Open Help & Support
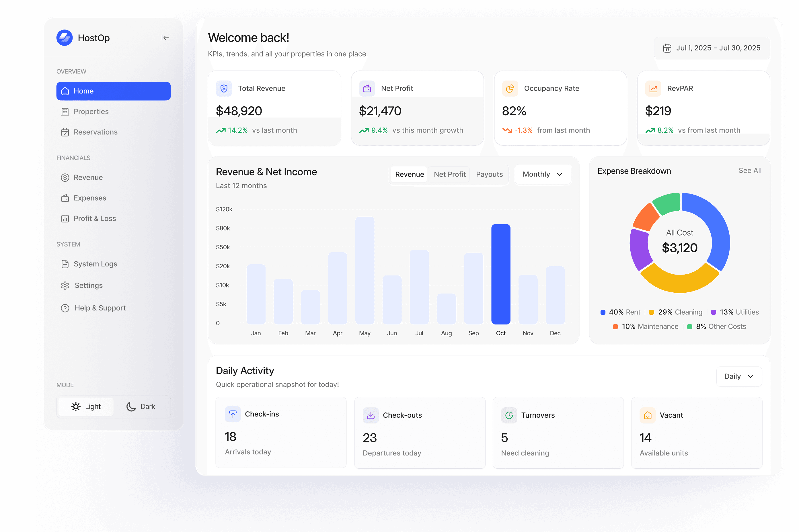The width and height of the screenshot is (799, 532). pos(100,308)
